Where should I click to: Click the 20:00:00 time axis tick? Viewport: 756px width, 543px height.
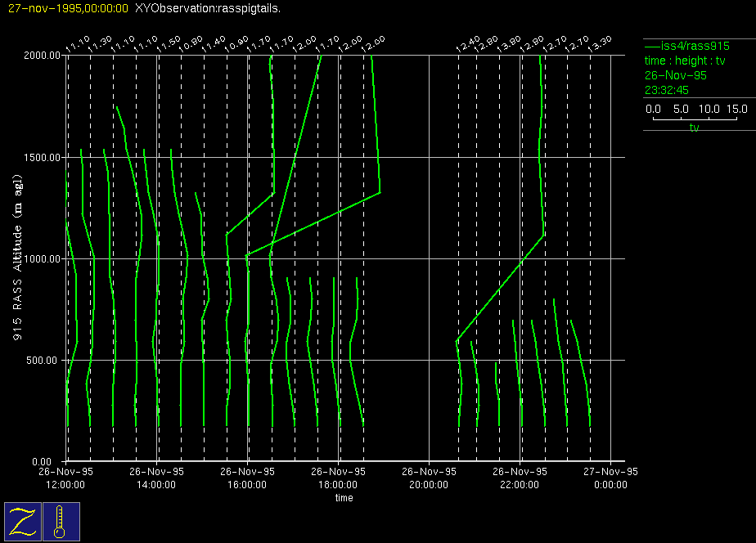click(x=429, y=478)
